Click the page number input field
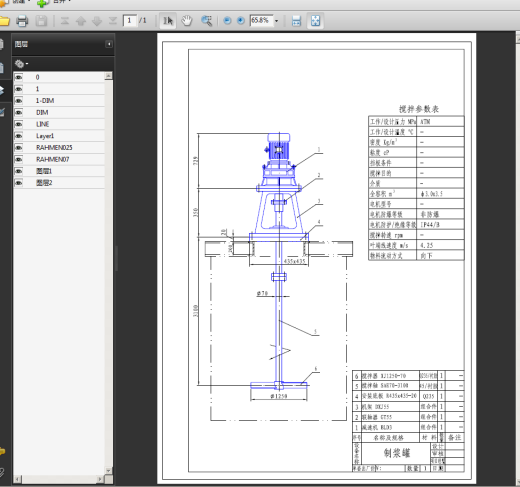Image resolution: width=520 pixels, height=487 pixels. coord(130,21)
